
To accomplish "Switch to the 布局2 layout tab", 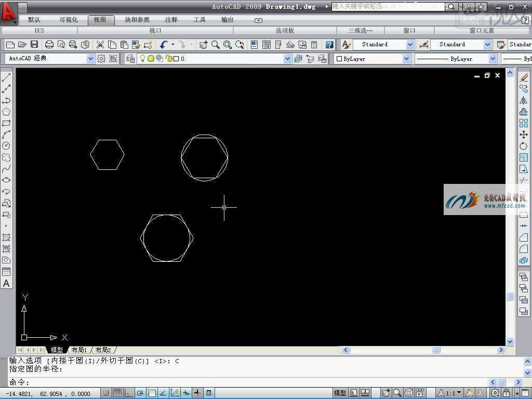I will (103, 350).
